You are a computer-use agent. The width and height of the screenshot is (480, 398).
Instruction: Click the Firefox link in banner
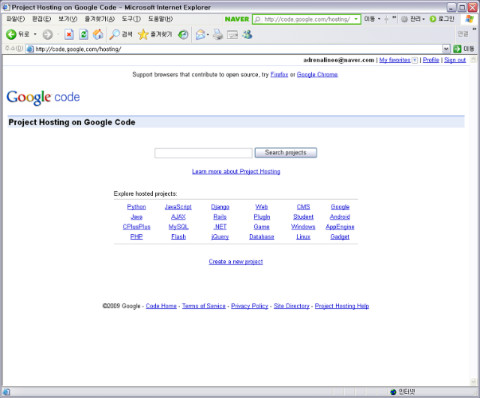point(279,75)
